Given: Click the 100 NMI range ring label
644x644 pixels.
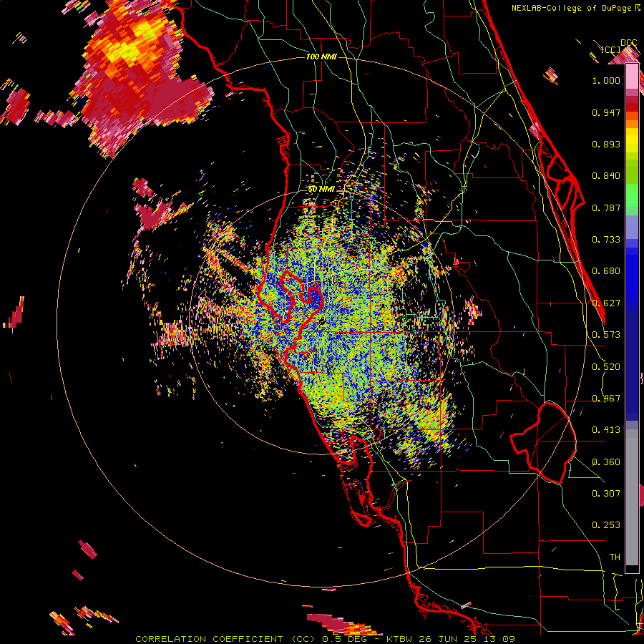Looking at the screenshot, I should point(321,57).
